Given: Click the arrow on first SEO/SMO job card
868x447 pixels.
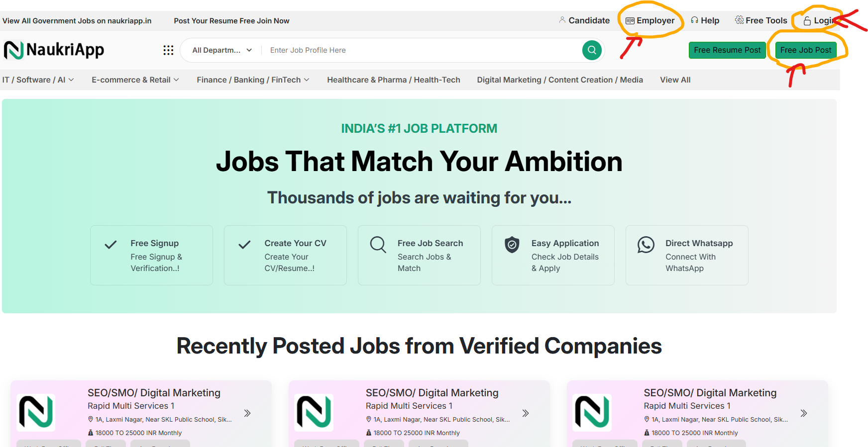Looking at the screenshot, I should [x=247, y=413].
